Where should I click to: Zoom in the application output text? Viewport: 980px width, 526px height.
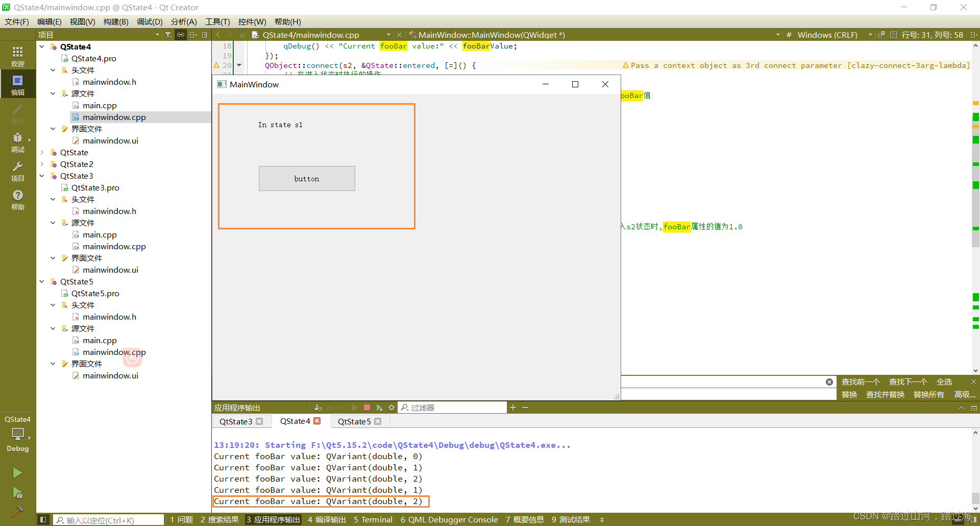(513, 408)
